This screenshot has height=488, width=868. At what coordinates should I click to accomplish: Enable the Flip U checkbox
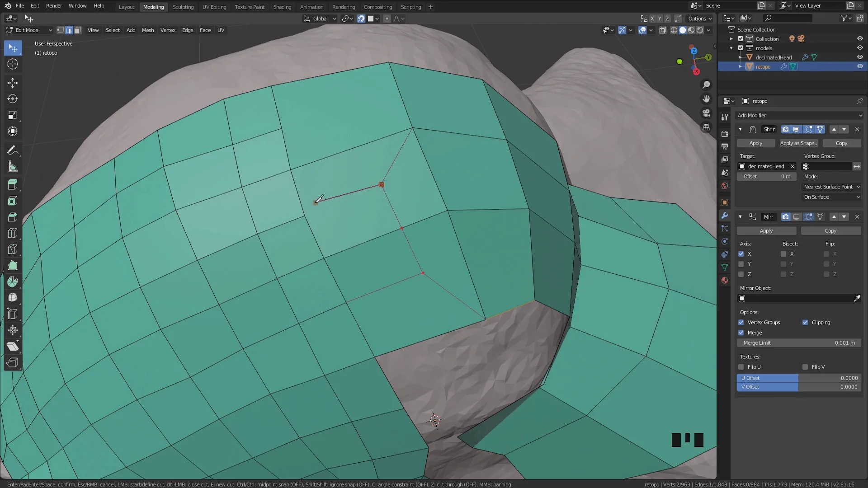pos(741,367)
